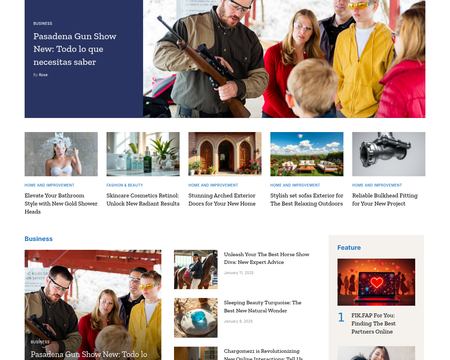Click category label above Stunning Arched Exterior Doors
Viewport: 450px width, 360px height.
click(213, 185)
